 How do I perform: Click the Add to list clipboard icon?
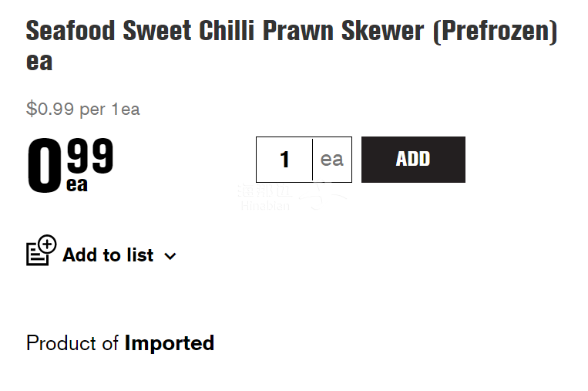[42, 251]
